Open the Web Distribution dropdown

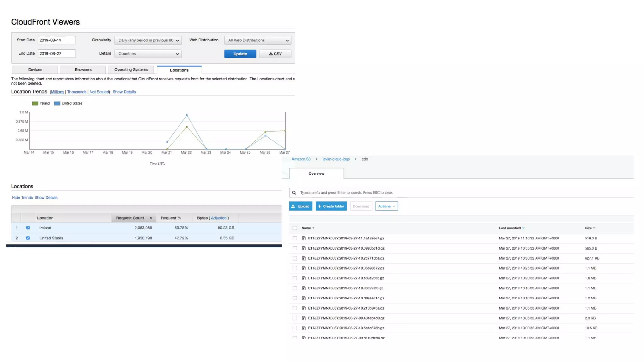pos(258,40)
